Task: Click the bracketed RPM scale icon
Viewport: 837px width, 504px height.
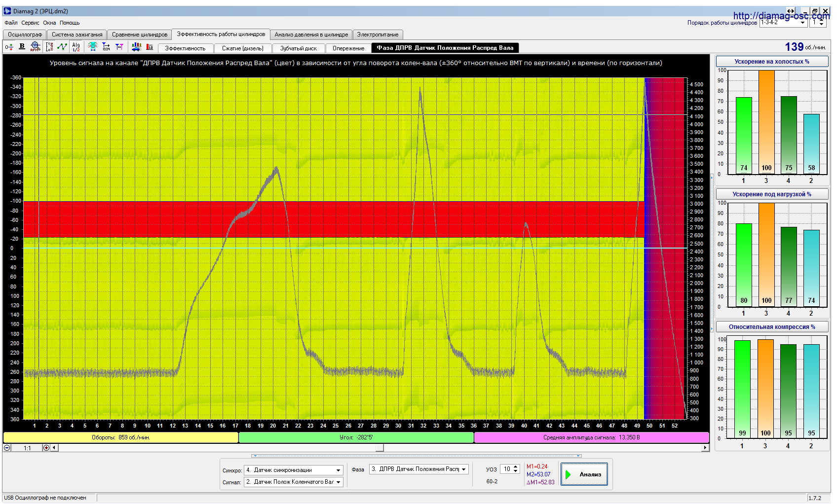Action: click(49, 47)
